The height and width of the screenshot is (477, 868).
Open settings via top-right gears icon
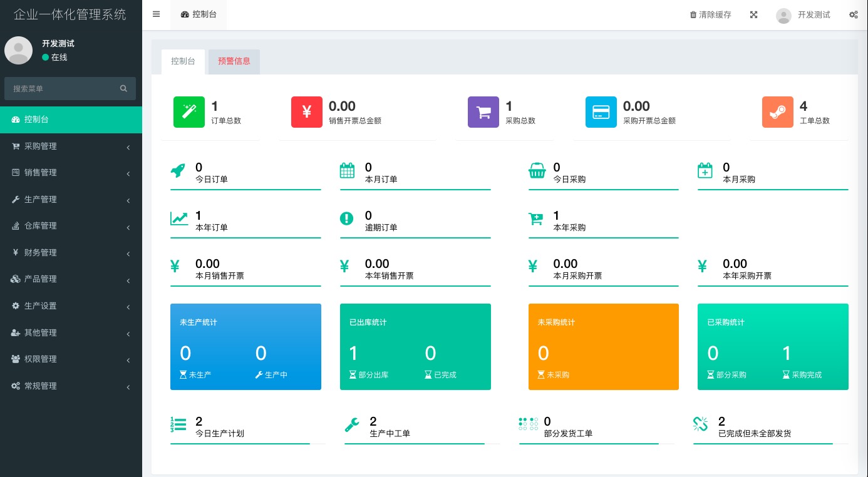[x=853, y=15]
